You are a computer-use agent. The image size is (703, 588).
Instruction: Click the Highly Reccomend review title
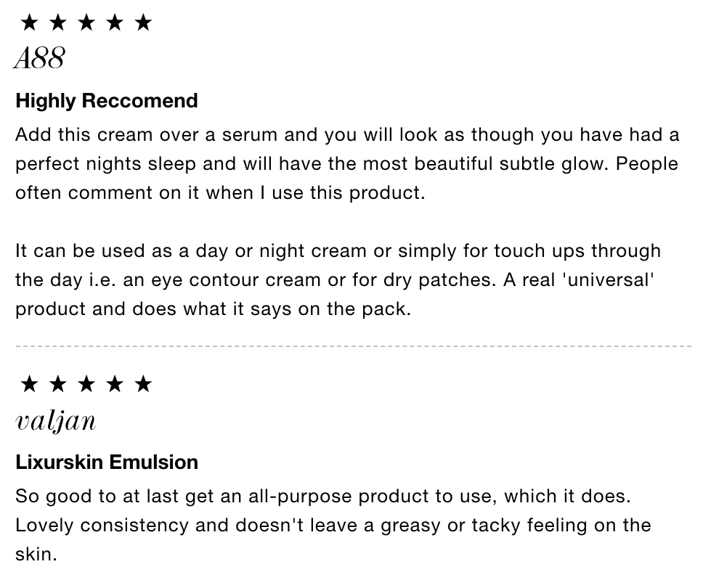point(107,100)
